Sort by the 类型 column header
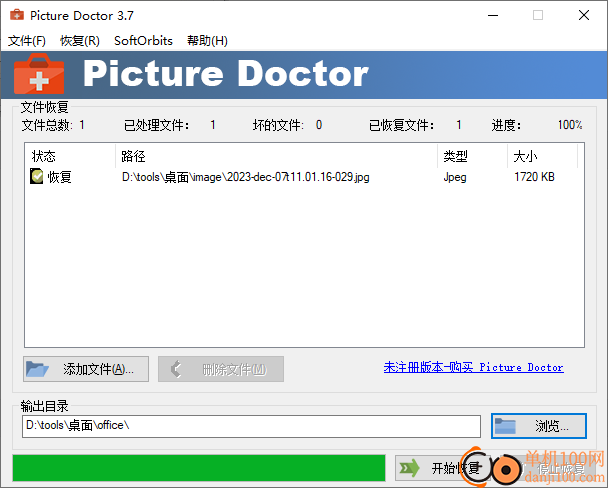 [472, 156]
